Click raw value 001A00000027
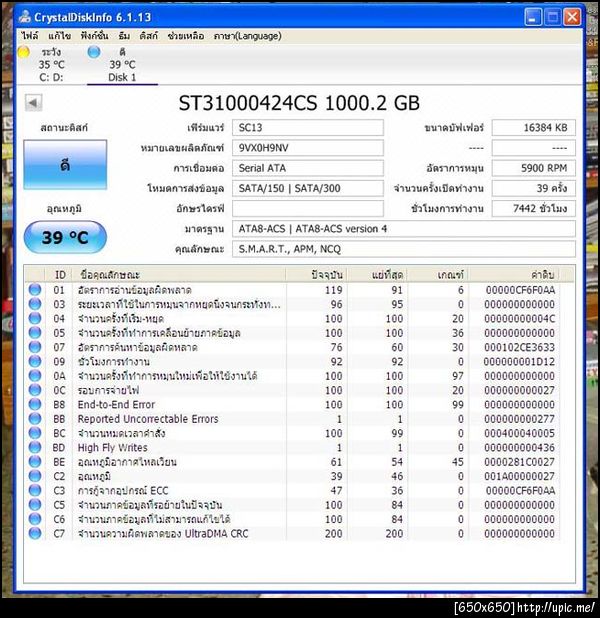The width and height of the screenshot is (600, 618). (x=519, y=476)
